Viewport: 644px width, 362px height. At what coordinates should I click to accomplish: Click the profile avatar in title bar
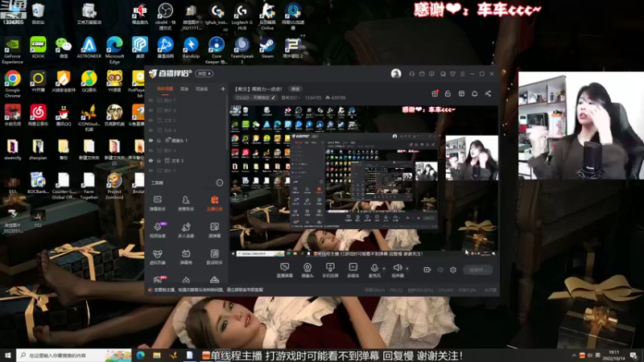click(396, 73)
